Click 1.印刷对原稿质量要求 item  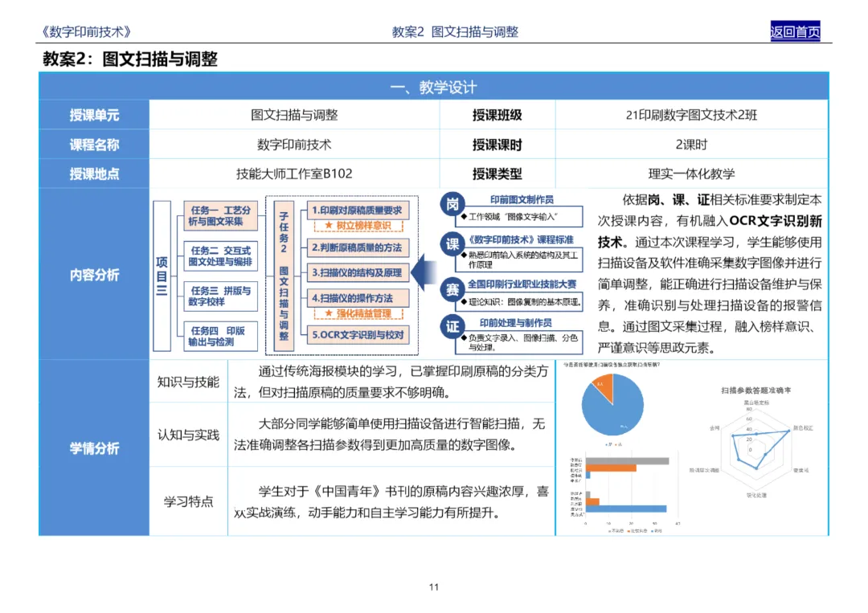pos(358,210)
